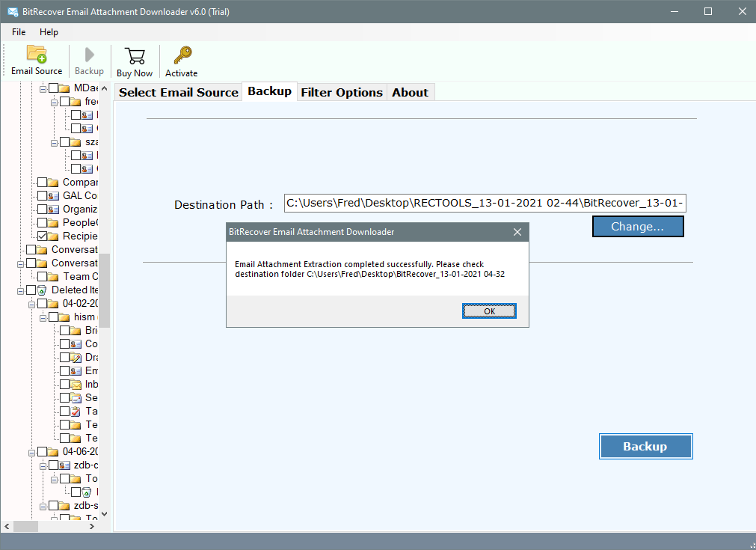
Task: Select the hism folder icon
Action: [64, 317]
